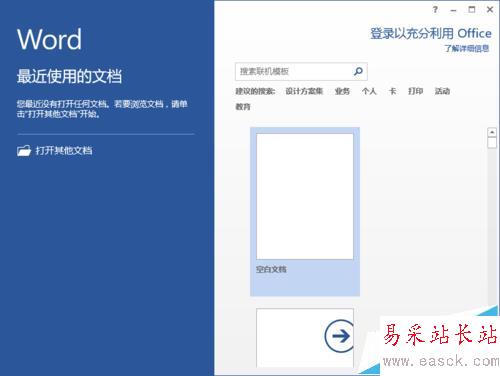Image resolution: width=500 pixels, height=376 pixels.
Task: Click 登录以充分利用 Office sign-in link
Action: [431, 33]
